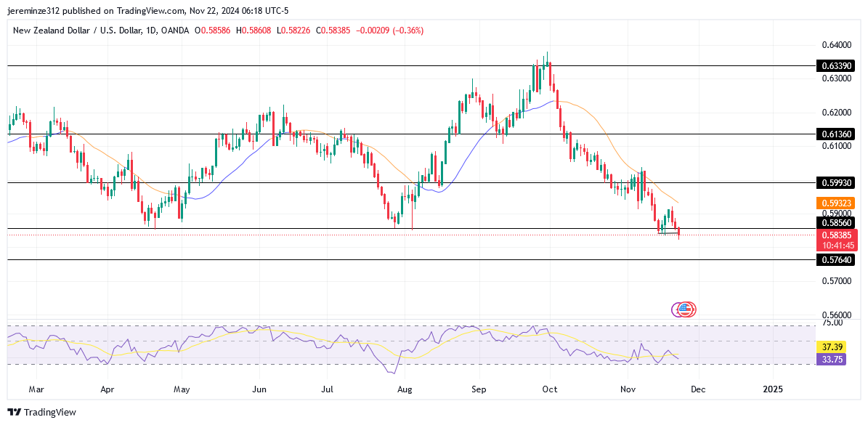Screen dimensions: 868x425
Task: Click the open value O0.58586
Action: click(214, 31)
